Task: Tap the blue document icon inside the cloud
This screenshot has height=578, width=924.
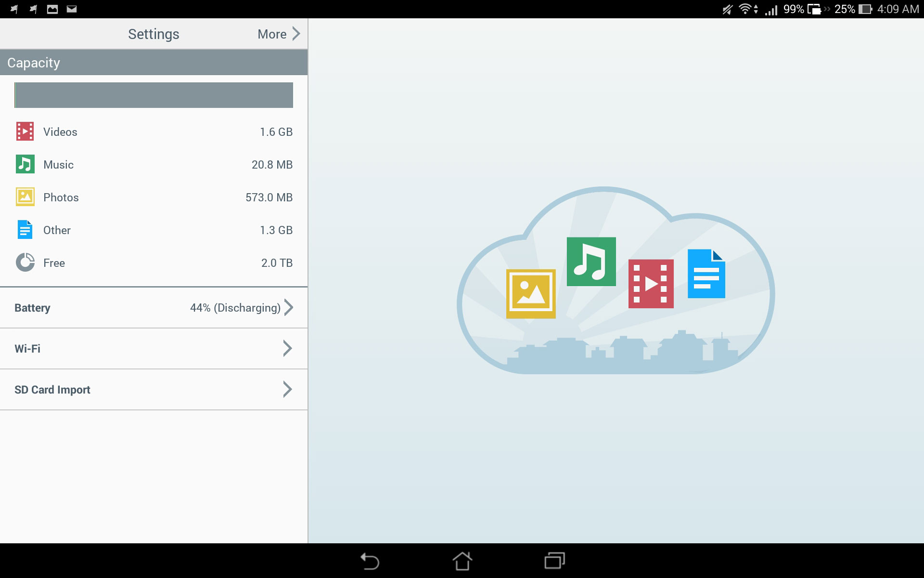Action: click(x=706, y=274)
